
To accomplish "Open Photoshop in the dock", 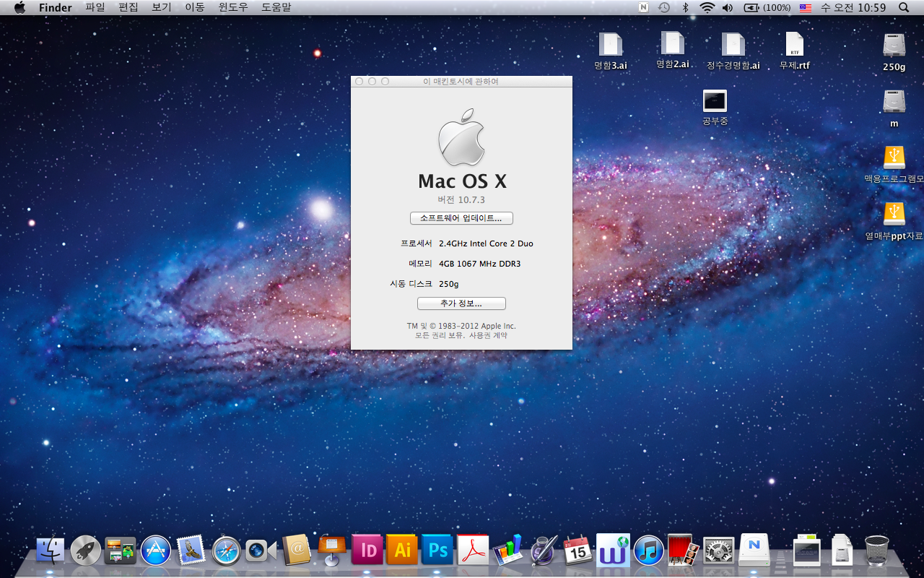I will [x=437, y=551].
